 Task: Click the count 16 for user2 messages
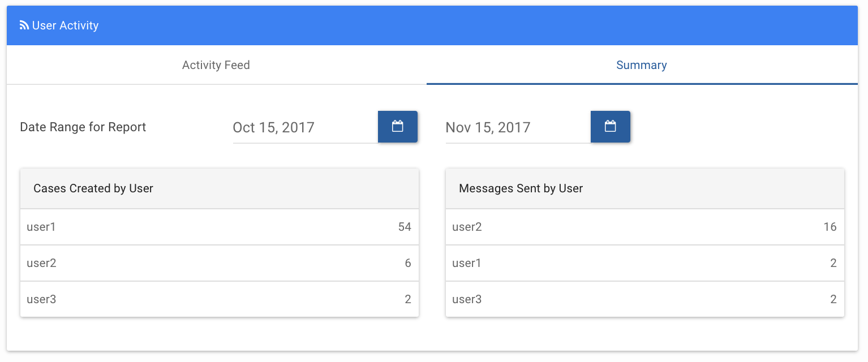tap(830, 227)
